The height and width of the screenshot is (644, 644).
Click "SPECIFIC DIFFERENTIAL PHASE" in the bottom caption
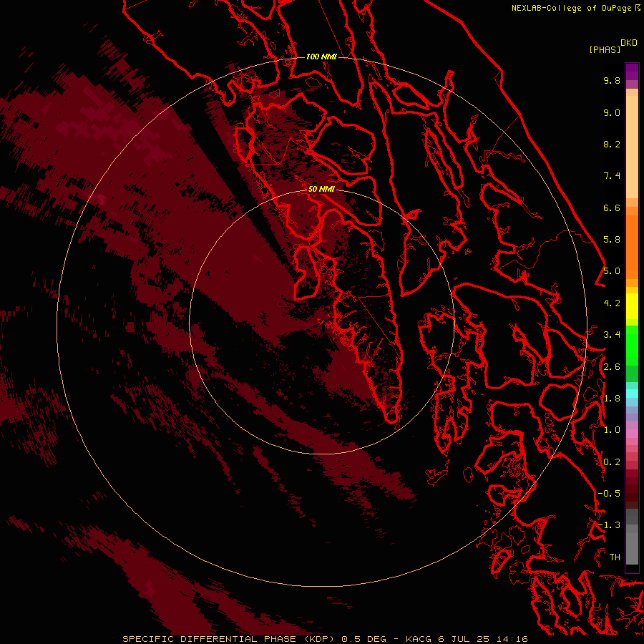point(209,639)
